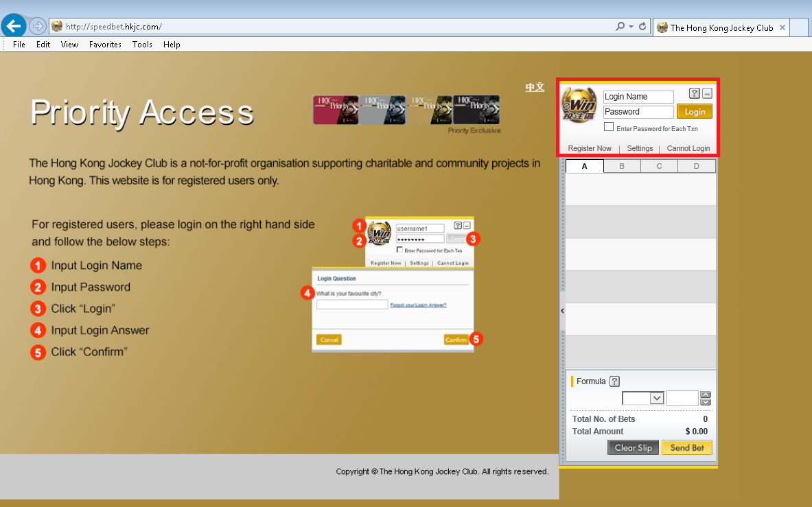Minimize the eWin login panel with the dash icon
The image size is (812, 507).
pos(707,94)
